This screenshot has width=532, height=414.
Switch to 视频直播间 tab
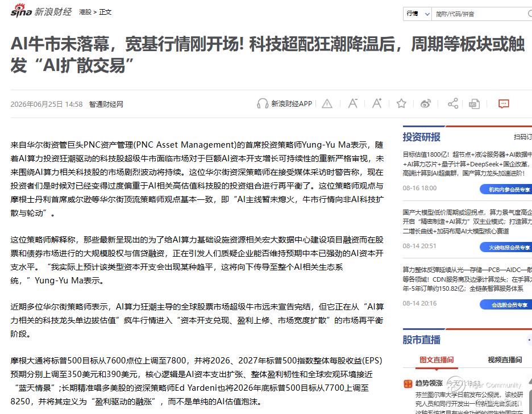pos(505,359)
